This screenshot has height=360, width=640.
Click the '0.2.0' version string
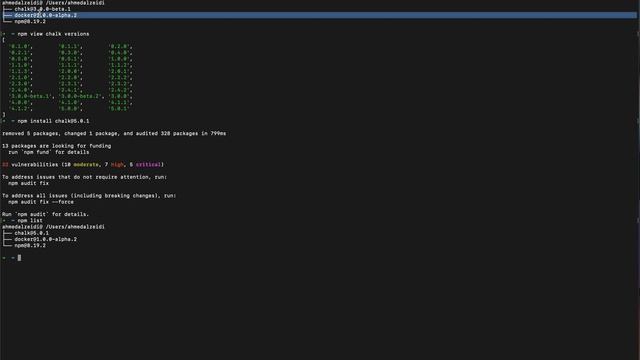coord(119,47)
